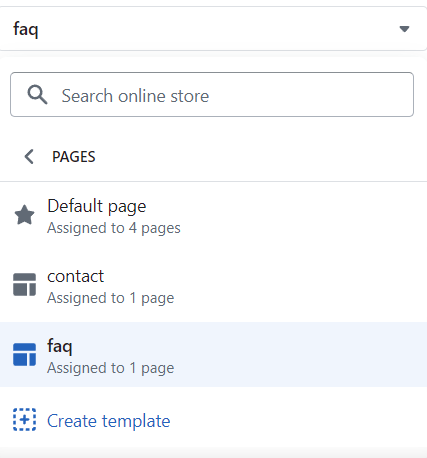
Task: Click 'Assigned to 1 page' under faq
Action: point(110,368)
